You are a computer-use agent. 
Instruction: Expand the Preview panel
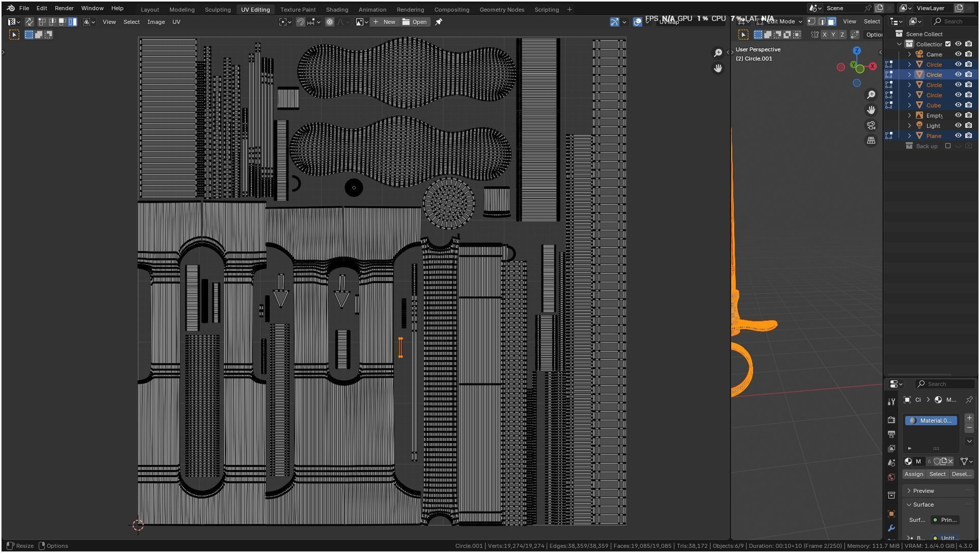(923, 491)
